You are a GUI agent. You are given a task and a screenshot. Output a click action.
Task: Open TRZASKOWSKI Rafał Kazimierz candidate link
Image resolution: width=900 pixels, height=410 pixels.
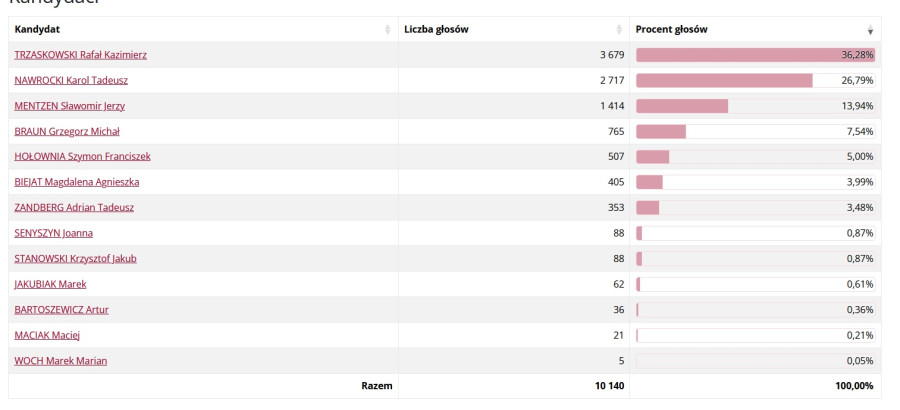pos(80,54)
